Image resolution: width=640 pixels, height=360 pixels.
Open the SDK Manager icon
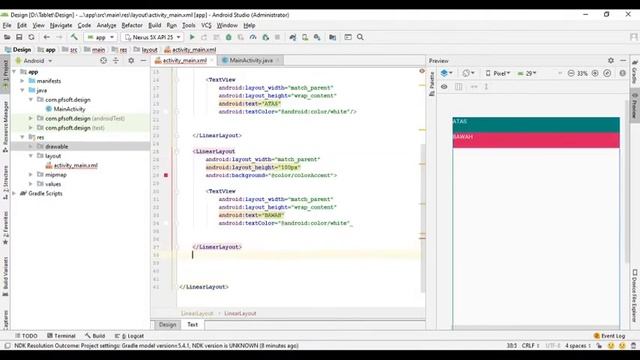pos(317,37)
